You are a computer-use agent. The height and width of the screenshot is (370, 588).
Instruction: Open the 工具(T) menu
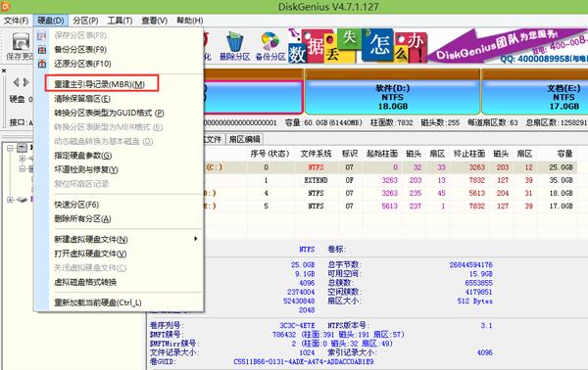(120, 21)
